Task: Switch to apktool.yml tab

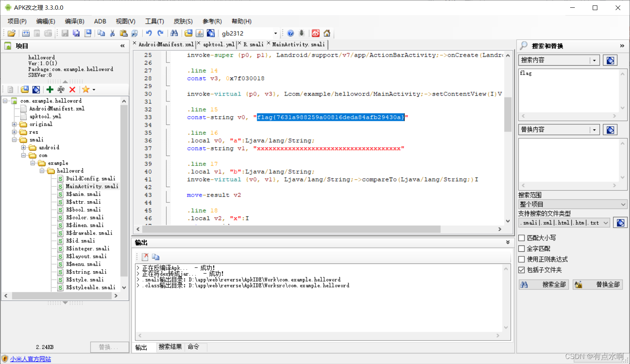Action: tap(219, 44)
